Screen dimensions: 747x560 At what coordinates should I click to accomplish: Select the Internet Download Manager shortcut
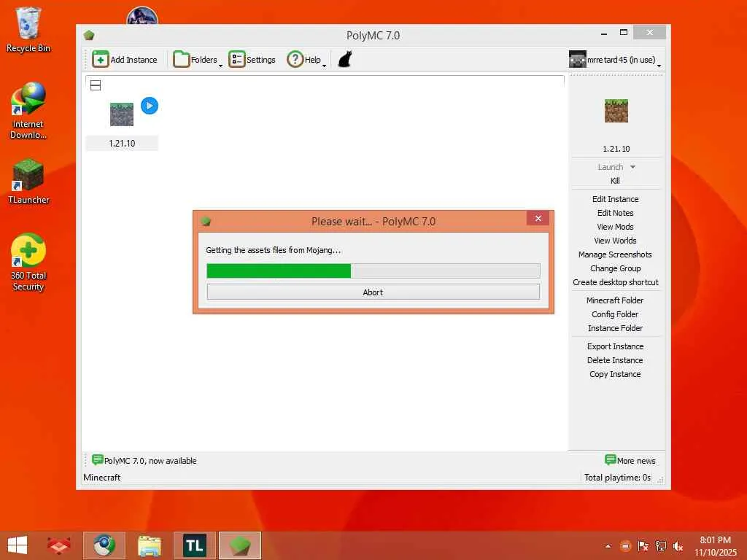[28, 111]
